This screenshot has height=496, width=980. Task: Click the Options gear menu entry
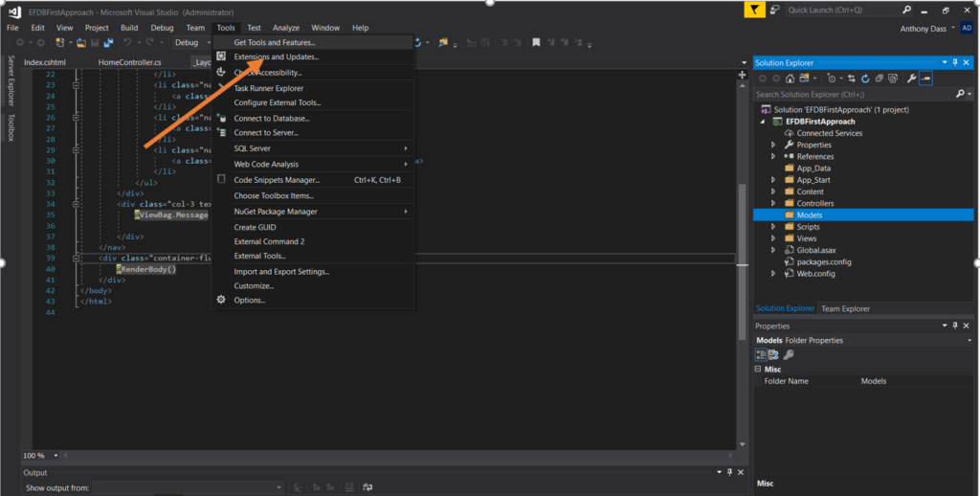tap(250, 301)
